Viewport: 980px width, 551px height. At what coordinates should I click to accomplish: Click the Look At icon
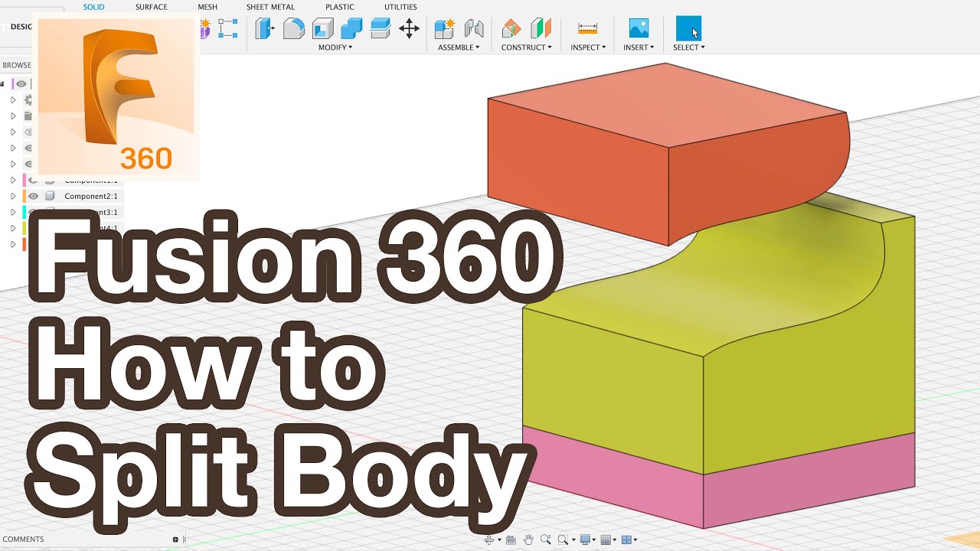tap(511, 540)
